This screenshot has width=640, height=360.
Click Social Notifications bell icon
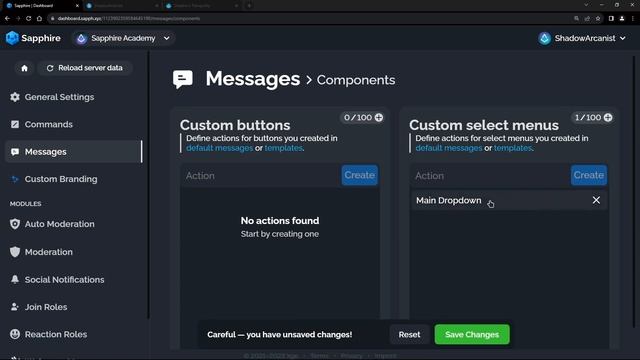[15, 280]
